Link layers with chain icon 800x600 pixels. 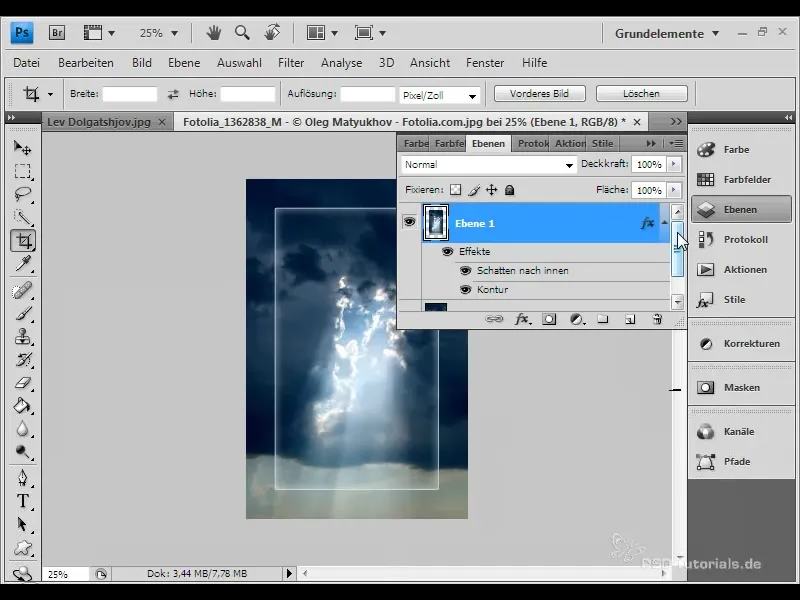493,319
